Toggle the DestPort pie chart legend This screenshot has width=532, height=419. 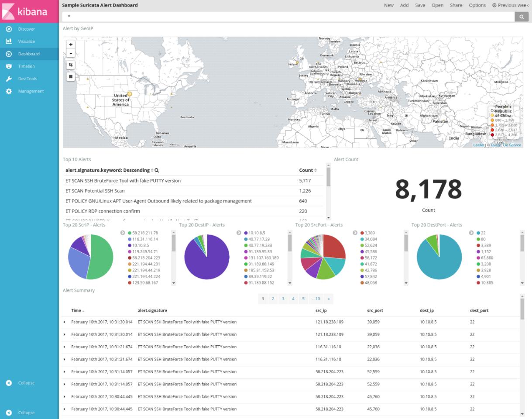(471, 233)
